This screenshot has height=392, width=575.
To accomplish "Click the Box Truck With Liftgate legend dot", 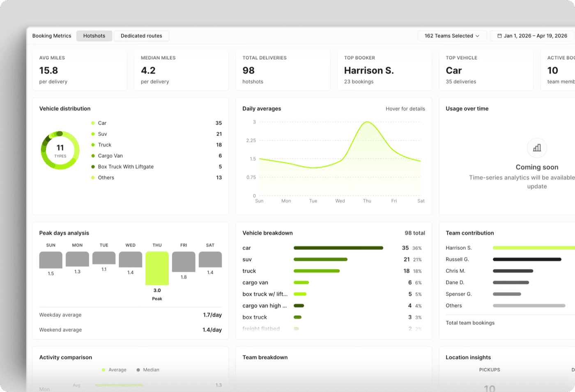I will [94, 166].
